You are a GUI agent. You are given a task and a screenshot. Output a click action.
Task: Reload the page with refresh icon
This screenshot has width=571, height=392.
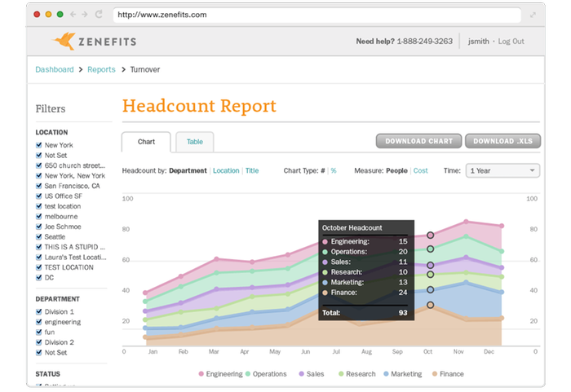coord(99,15)
